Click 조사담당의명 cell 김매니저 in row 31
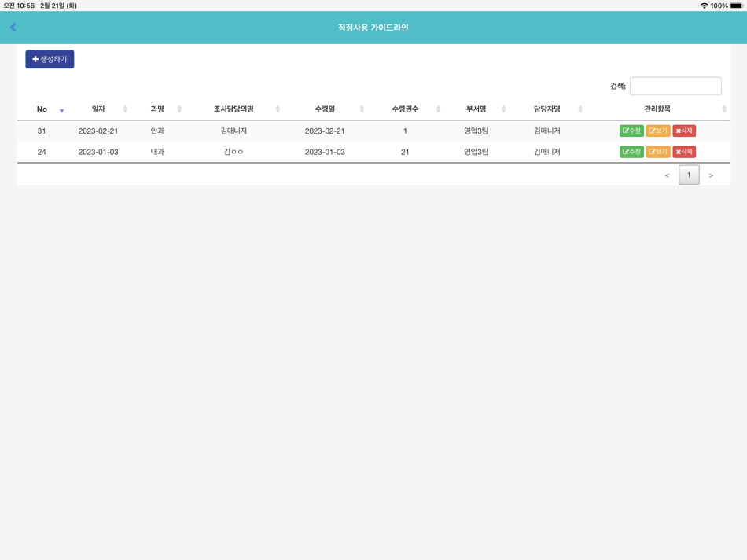Image resolution: width=747 pixels, height=560 pixels. point(234,131)
